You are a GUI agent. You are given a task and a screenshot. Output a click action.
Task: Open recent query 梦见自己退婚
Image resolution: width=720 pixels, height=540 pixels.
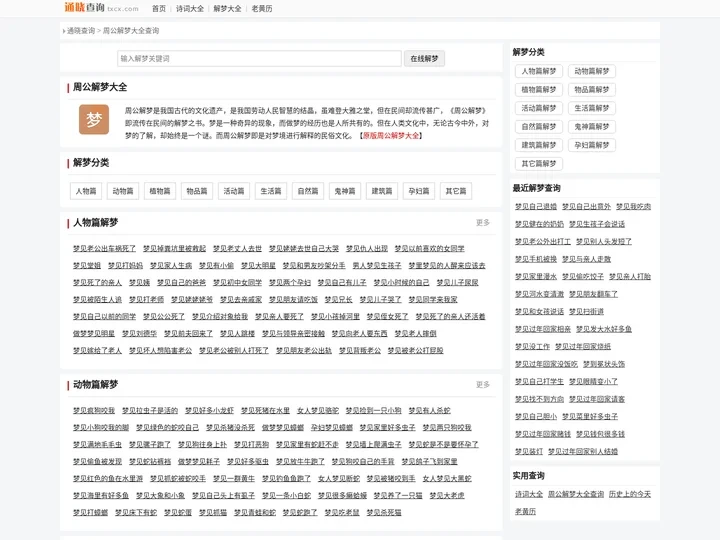click(536, 207)
